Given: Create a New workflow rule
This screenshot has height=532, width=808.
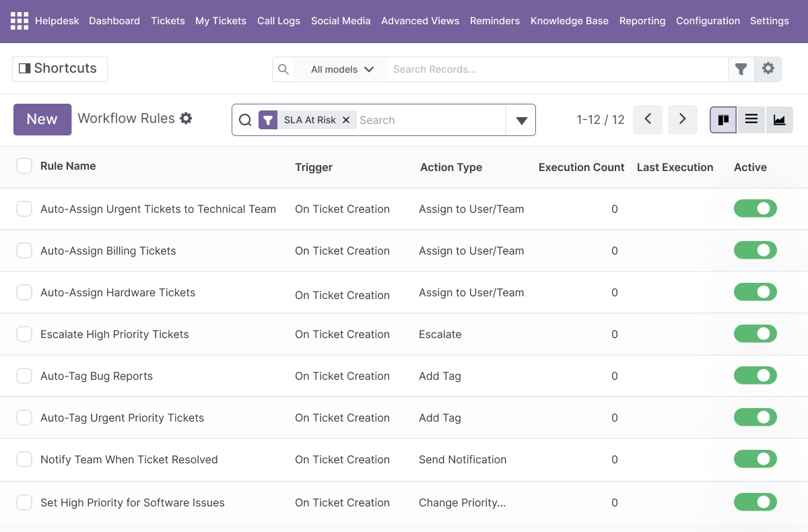Looking at the screenshot, I should pos(42,119).
